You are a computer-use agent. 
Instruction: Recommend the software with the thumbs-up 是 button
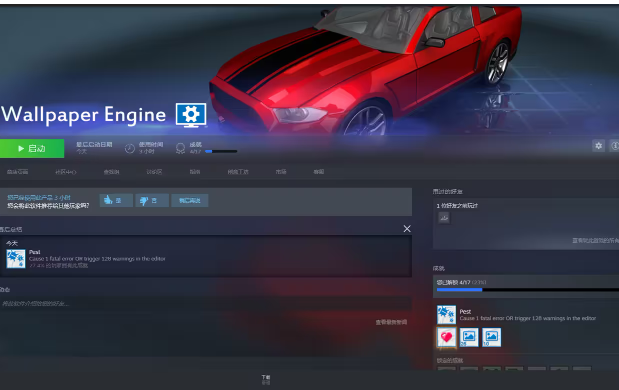[116, 201]
